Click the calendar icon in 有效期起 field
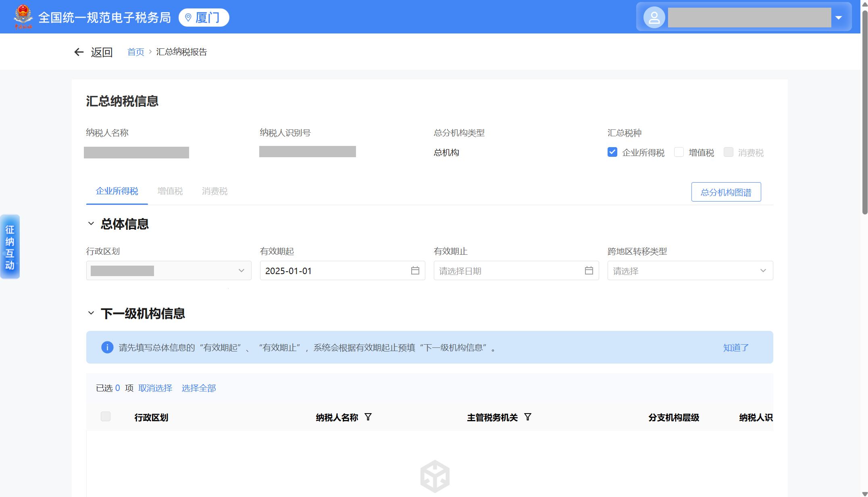The image size is (868, 497). 415,270
